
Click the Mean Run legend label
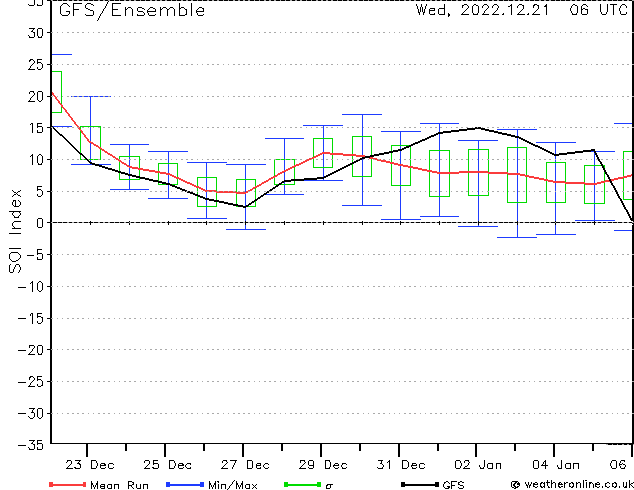click(119, 485)
